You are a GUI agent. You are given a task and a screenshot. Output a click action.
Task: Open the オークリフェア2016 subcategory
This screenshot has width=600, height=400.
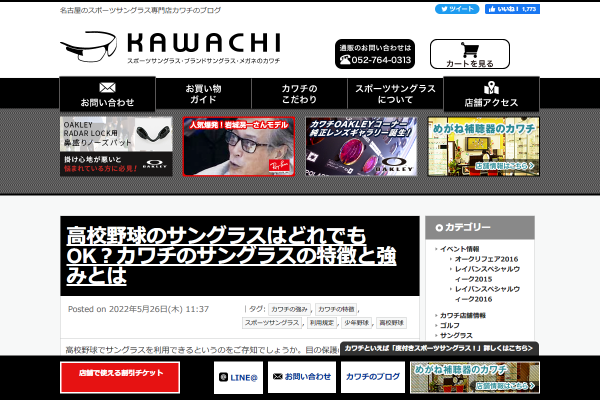[x=486, y=259]
